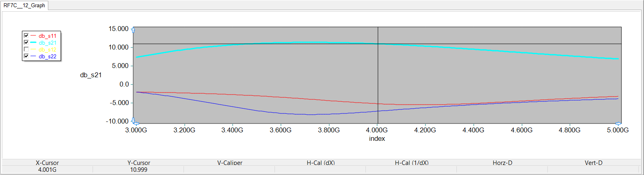Screen dimensions: 644x175
Task: Grab the bottom Y-axis caliper handle at -10.000
Action: 133,120
